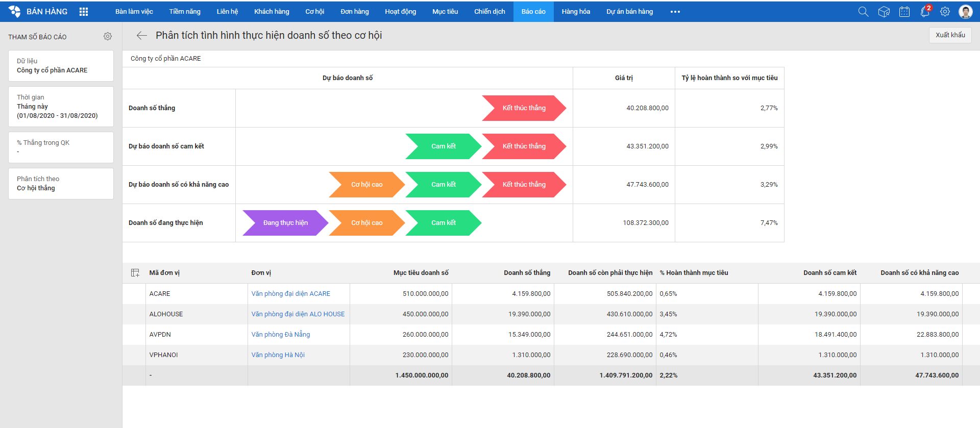Open the Dữ liệu company selector
The width and height of the screenshot is (980, 428).
coord(61,66)
